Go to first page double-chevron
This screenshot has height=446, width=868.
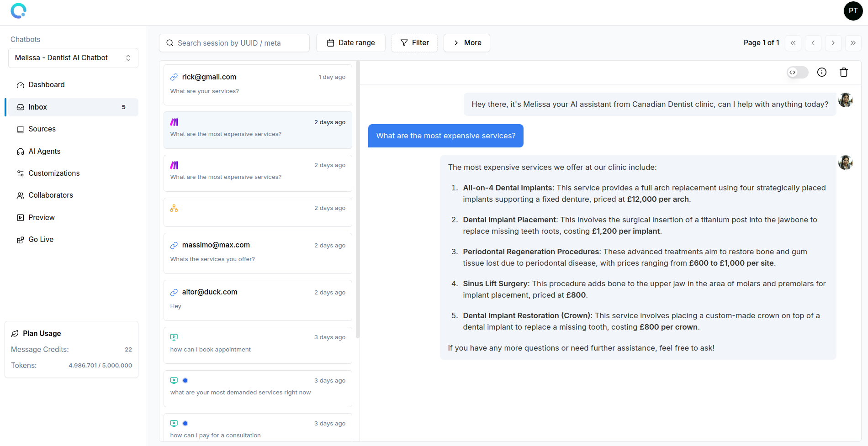pyautogui.click(x=793, y=43)
